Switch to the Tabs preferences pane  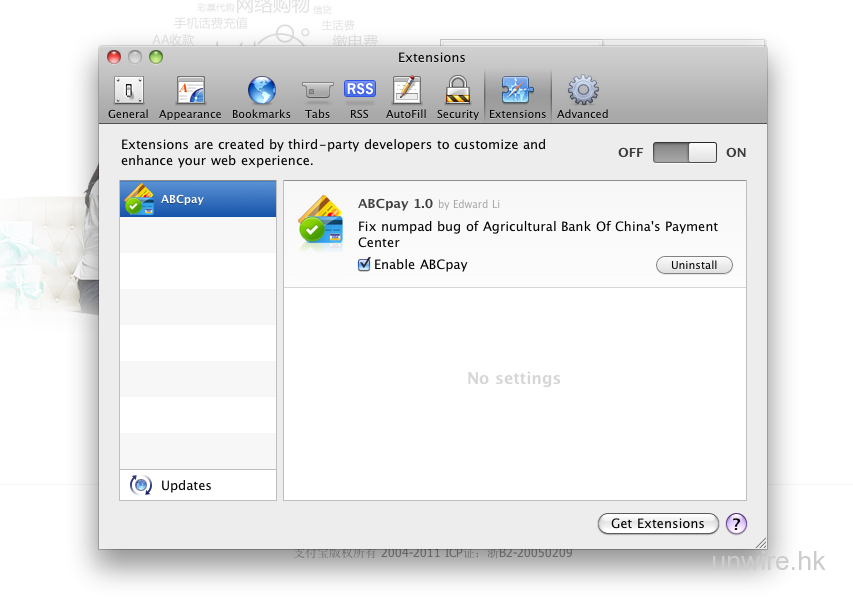318,97
